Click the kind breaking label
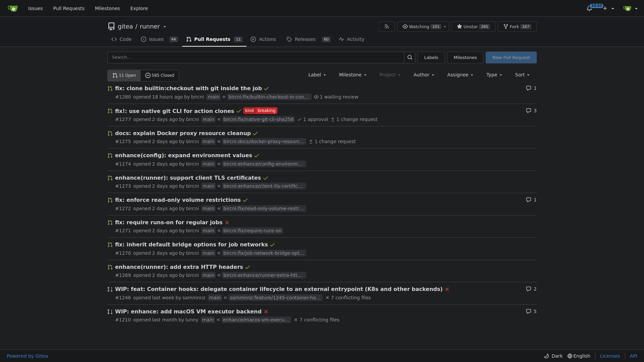Viewport: 644px width, 362px height. 260,111
